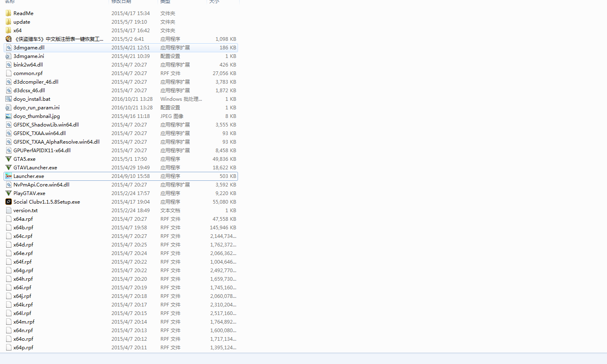This screenshot has height=364, width=607.
Task: Click the 27,056 KB size of common.rpf
Action: (224, 73)
